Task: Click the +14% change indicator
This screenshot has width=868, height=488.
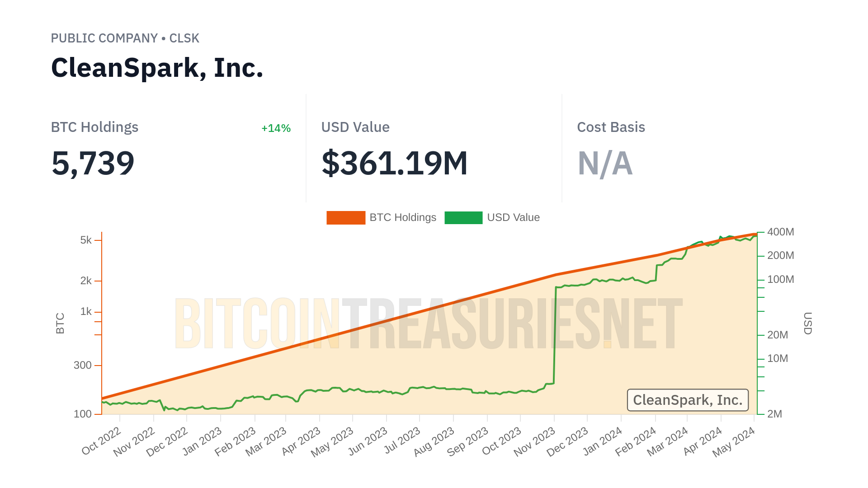Action: 276,128
